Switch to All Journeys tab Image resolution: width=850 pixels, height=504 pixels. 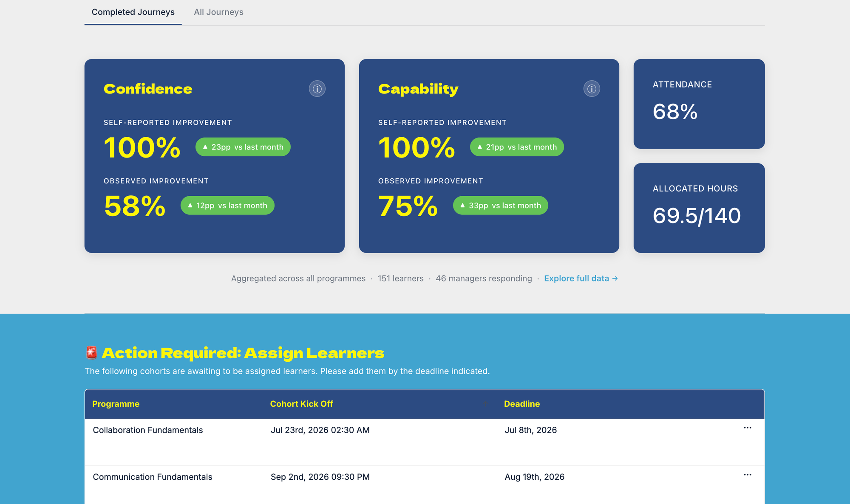click(x=218, y=12)
